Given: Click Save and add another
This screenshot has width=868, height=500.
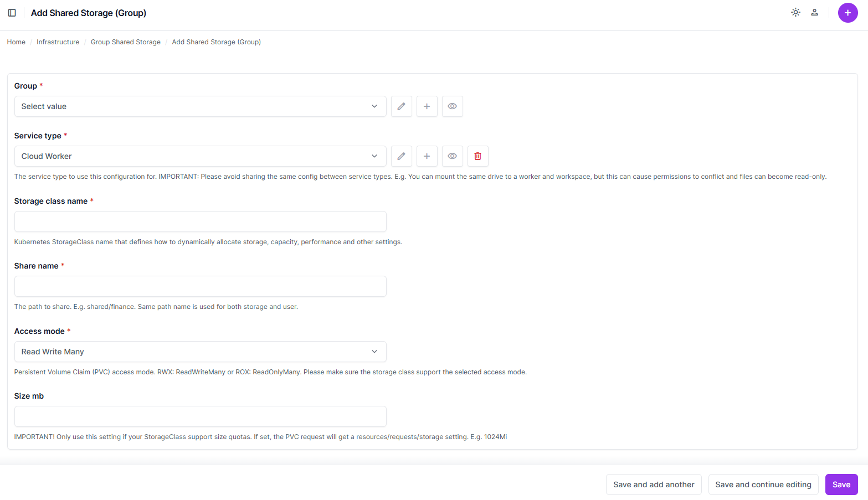Looking at the screenshot, I should (x=653, y=484).
